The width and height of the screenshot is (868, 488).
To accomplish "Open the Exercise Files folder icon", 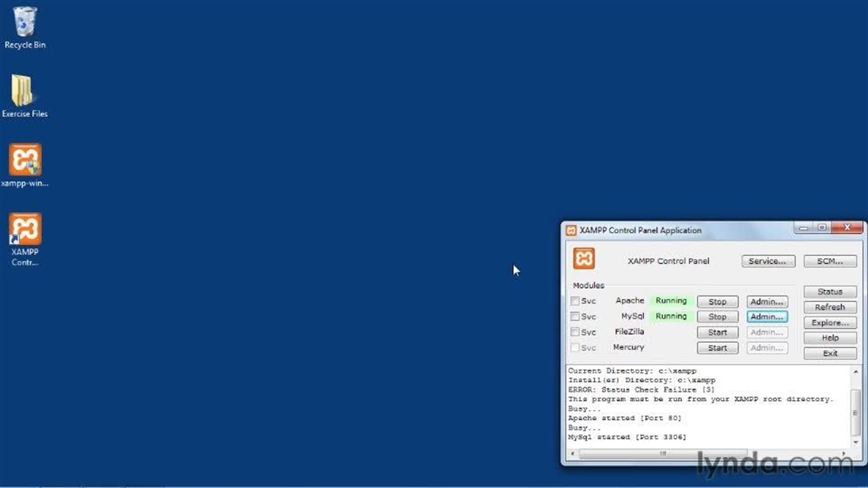I will pos(24,91).
